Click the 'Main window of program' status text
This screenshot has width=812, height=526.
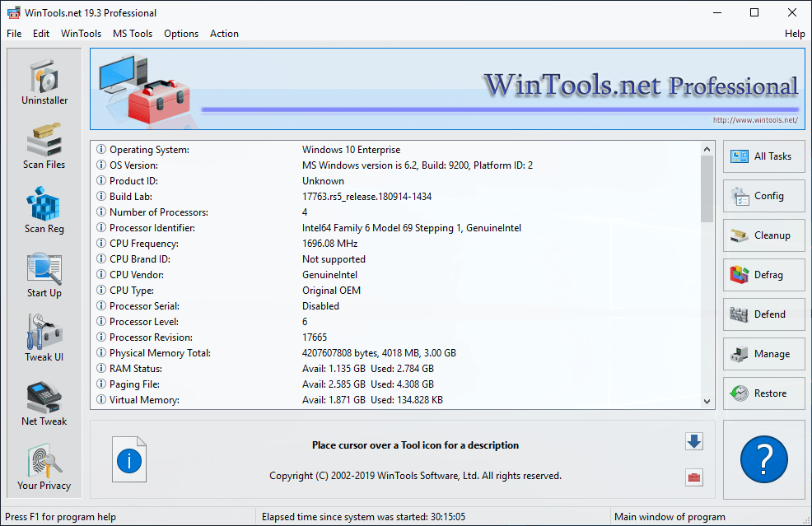[x=670, y=517]
